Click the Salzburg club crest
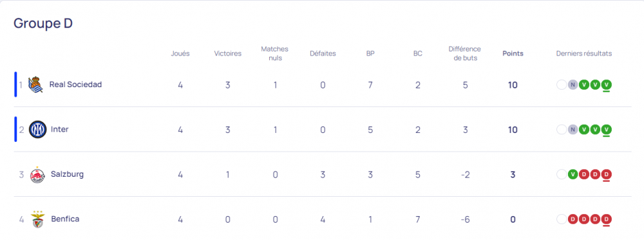This screenshot has width=644, height=240. (37, 175)
